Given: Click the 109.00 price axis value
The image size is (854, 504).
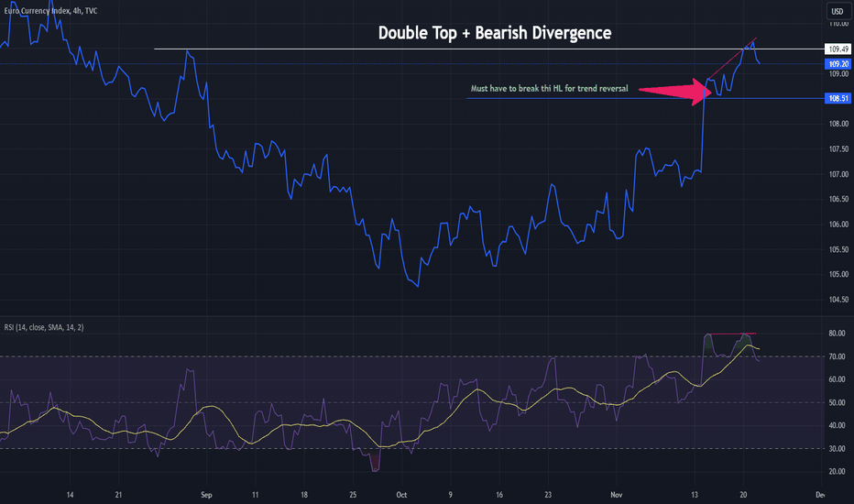Looking at the screenshot, I should (838, 73).
